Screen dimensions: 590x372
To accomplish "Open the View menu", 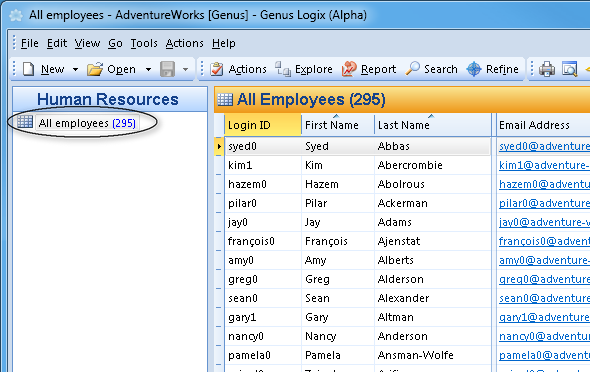I will 87,44.
